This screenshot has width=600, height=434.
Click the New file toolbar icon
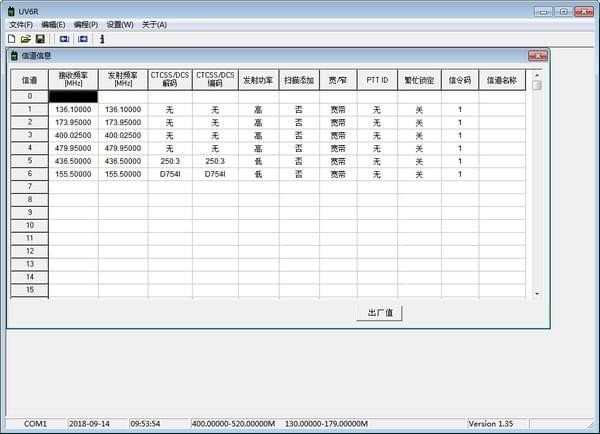point(12,39)
